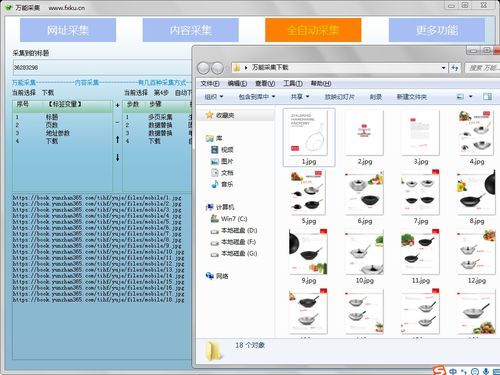Click the Sogou input method S icon
This screenshot has height=375, width=500.
pos(439,370)
